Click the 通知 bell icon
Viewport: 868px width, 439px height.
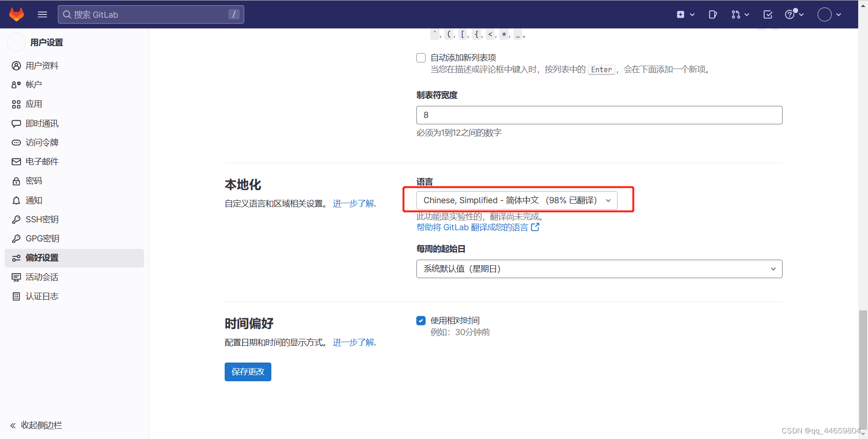click(x=16, y=200)
